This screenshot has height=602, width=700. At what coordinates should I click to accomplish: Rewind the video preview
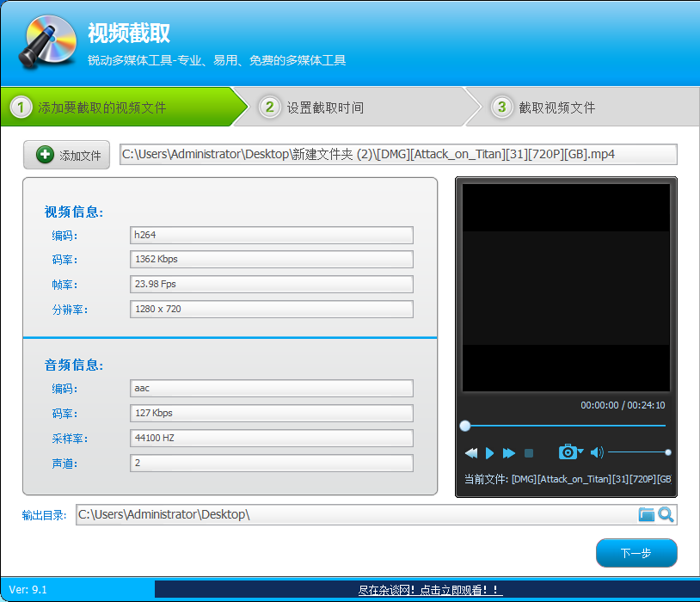coord(471,453)
